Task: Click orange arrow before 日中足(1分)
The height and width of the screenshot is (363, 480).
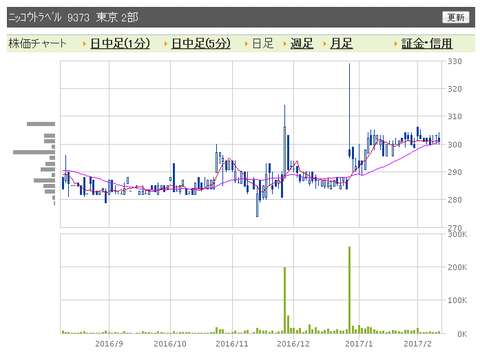Action: coord(85,44)
